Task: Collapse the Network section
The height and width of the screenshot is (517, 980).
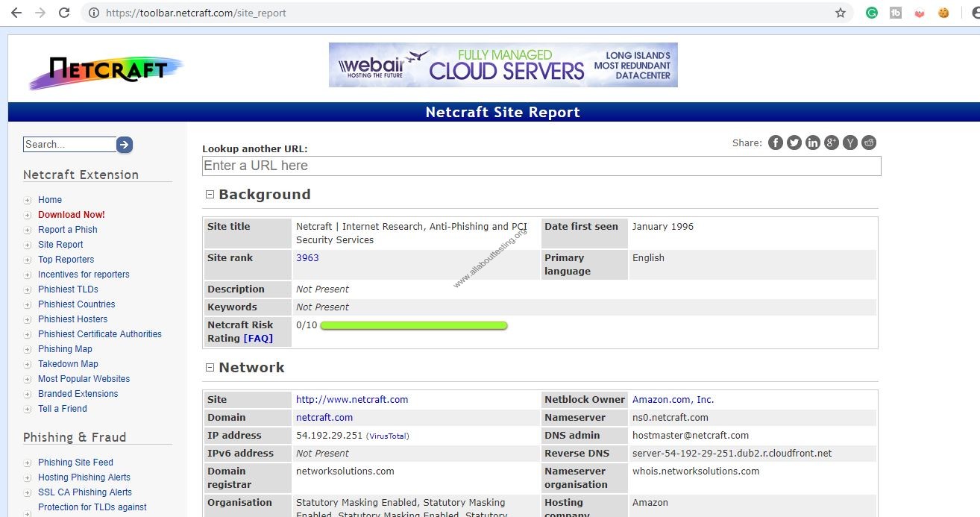Action: click(x=210, y=367)
